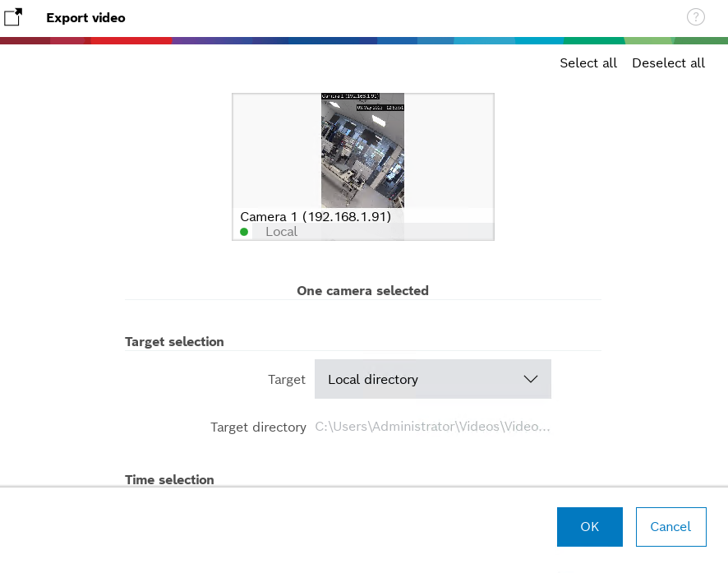The image size is (728, 573).
Task: Click the green status dot beside Local
Action: pos(244,232)
